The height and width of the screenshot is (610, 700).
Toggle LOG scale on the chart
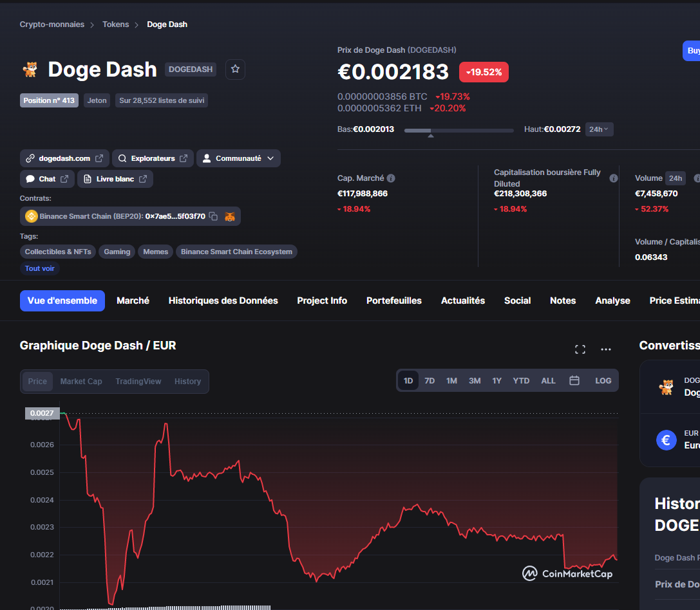[603, 381]
